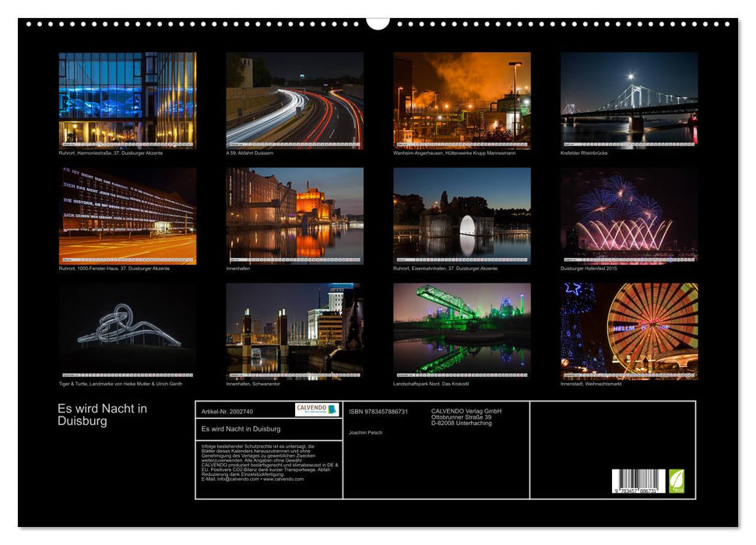This screenshot has width=756, height=545.
Task: Select the Innenhafen reflection photo
Action: pyautogui.click(x=294, y=215)
